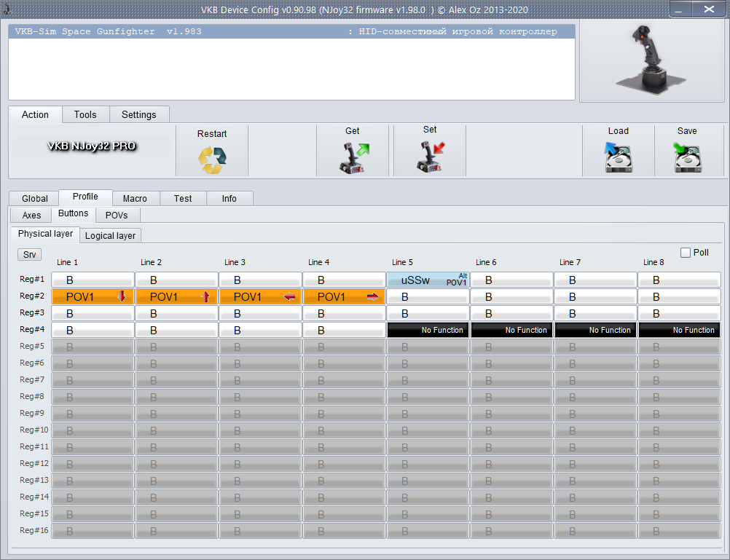Switch to the Axes subtab
The width and height of the screenshot is (730, 560).
point(31,215)
